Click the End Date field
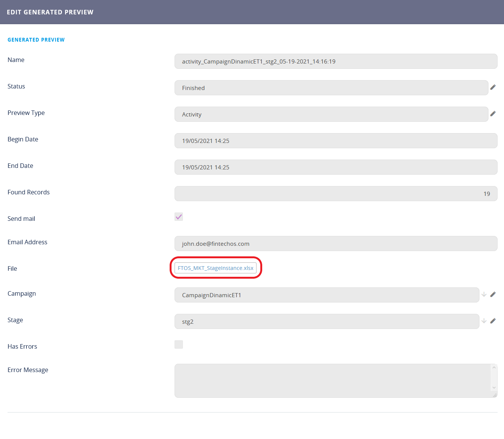This screenshot has width=504, height=439. point(335,167)
